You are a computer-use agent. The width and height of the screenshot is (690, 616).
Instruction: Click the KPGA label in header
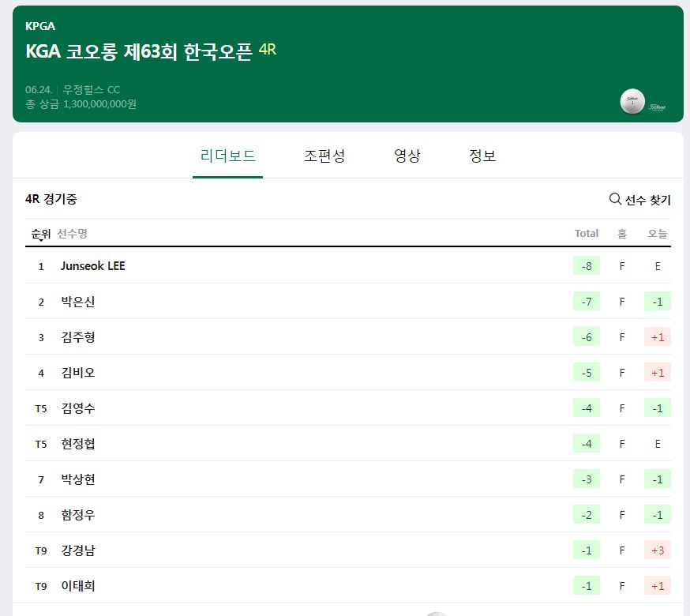point(40,26)
